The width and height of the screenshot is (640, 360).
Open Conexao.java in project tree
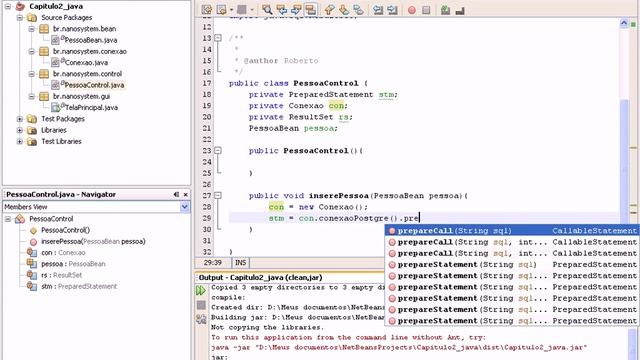pos(86,62)
